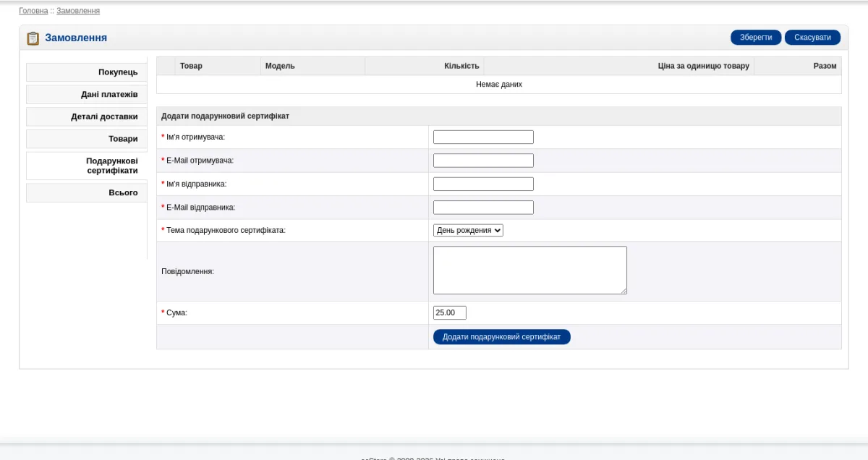Click the Зберегти button
868x460 pixels.
(x=756, y=38)
